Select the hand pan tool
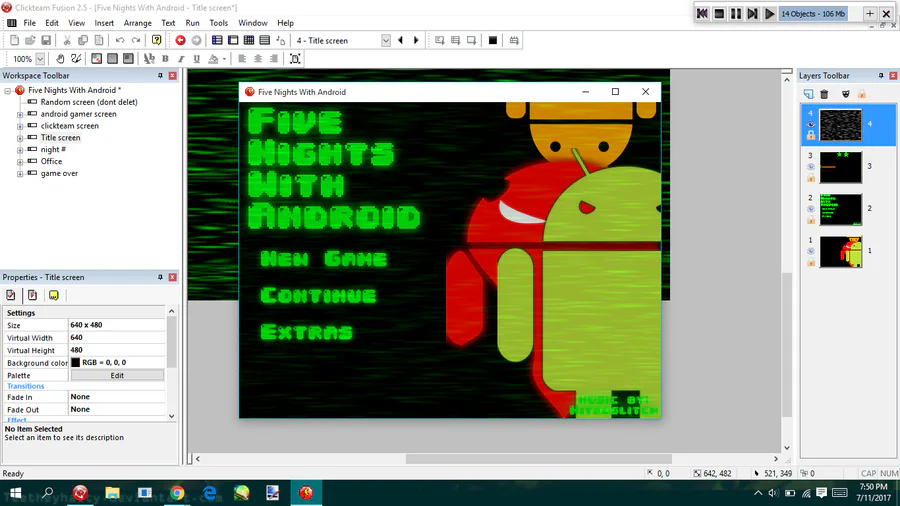900x506 pixels. [x=60, y=59]
